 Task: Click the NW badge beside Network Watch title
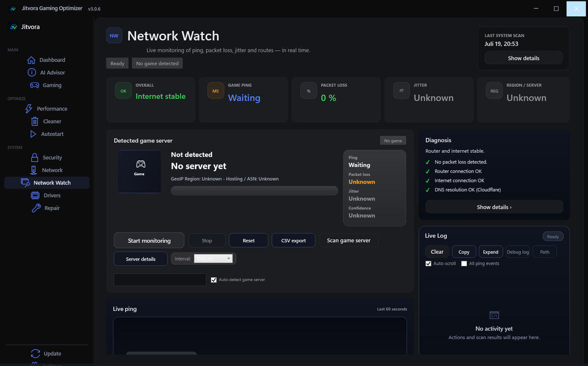pyautogui.click(x=114, y=35)
